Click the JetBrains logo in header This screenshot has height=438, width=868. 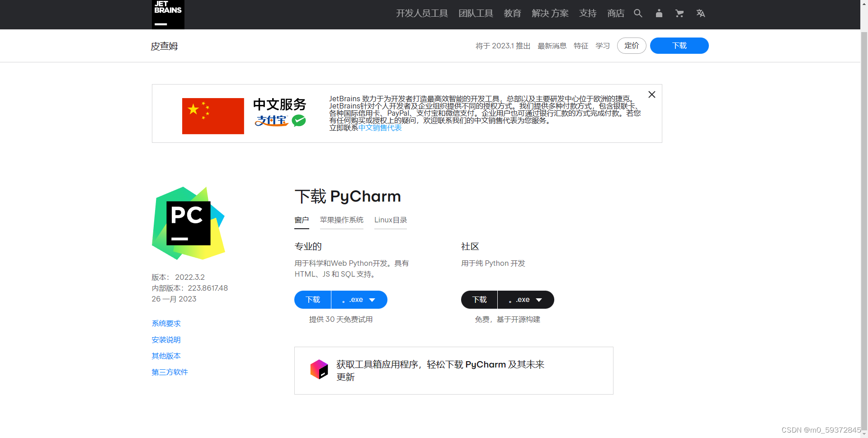pos(168,14)
